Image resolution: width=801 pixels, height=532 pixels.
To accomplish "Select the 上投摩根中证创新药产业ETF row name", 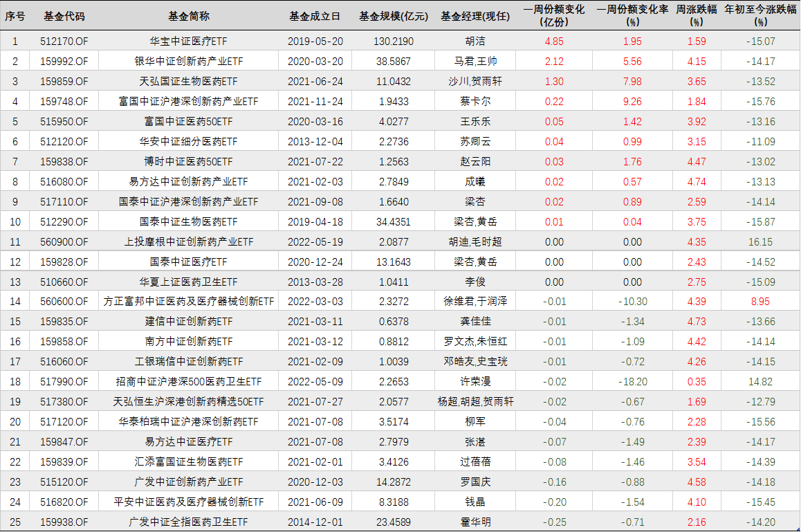I will pos(188,242).
